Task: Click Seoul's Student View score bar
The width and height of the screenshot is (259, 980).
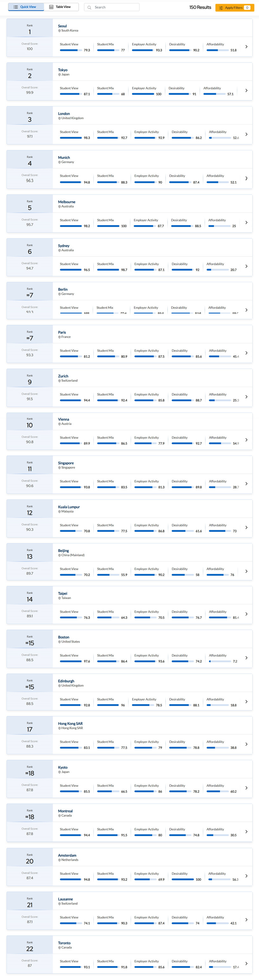Action: point(70,50)
